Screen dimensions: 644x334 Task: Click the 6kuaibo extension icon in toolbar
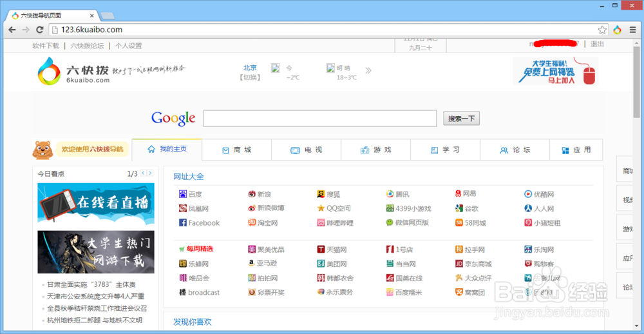click(x=617, y=30)
